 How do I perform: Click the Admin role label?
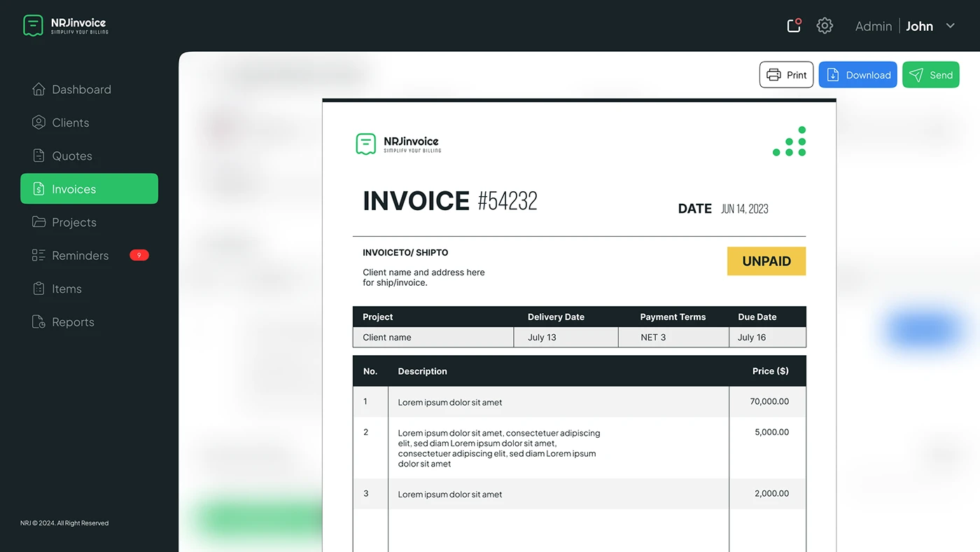click(874, 26)
